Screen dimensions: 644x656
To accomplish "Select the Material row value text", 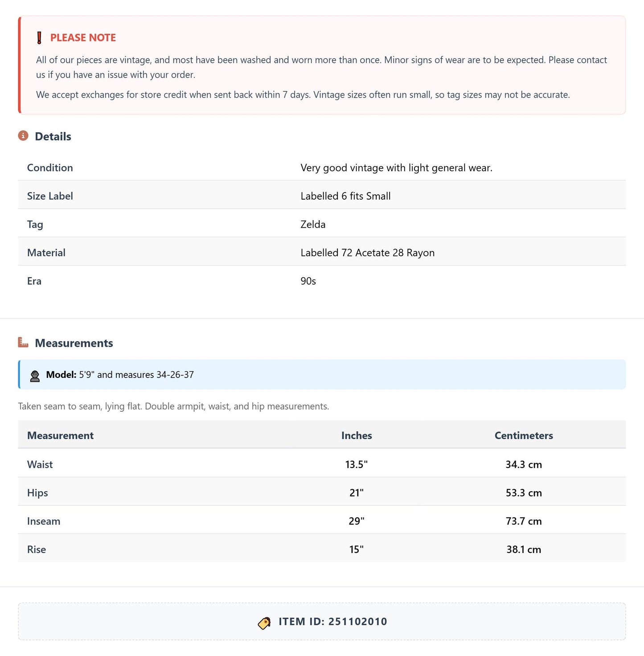I will (x=367, y=253).
